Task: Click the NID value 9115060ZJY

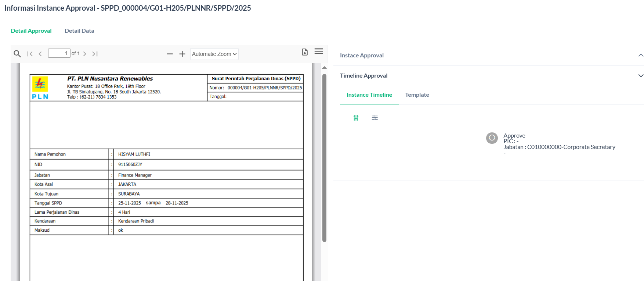Action: pyautogui.click(x=130, y=164)
